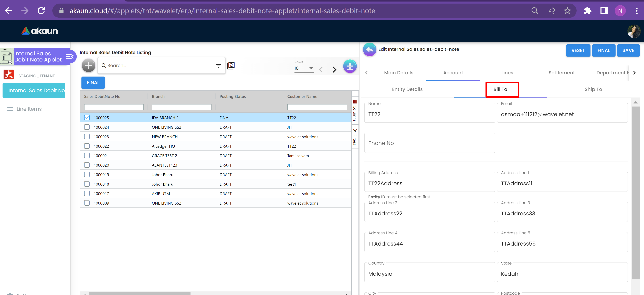The width and height of the screenshot is (644, 295).
Task: Collapse the applet sidebar menu icon
Action: [70, 57]
